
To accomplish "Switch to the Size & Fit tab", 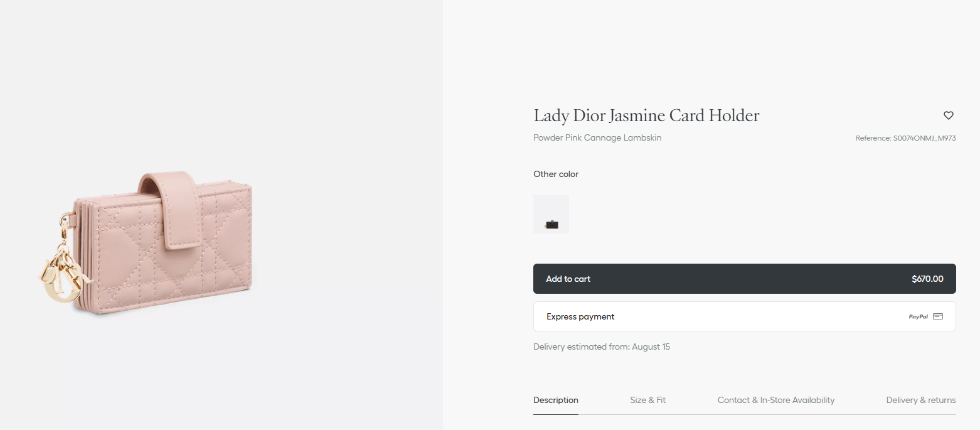I will coord(647,400).
